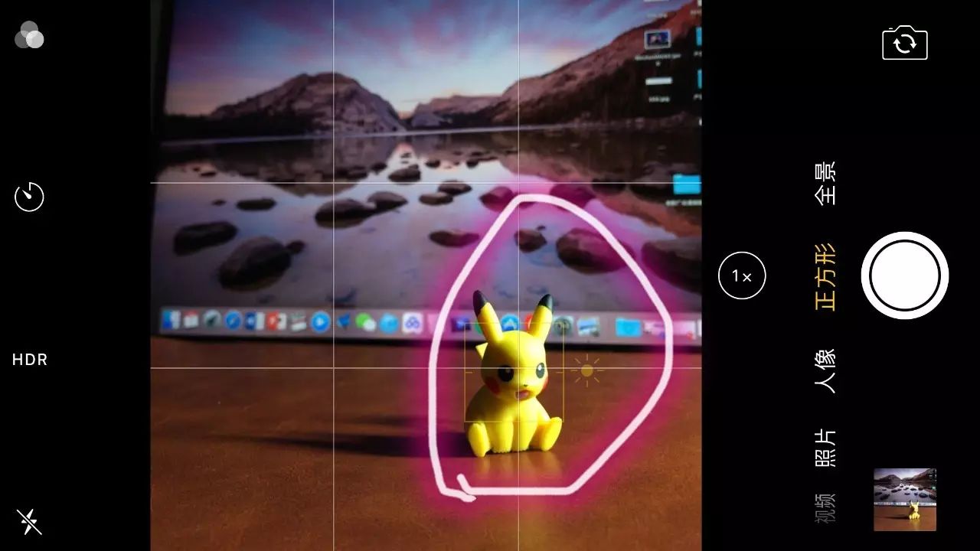The width and height of the screenshot is (980, 551).
Task: Switch to 人像 portrait mode
Action: coord(825,370)
